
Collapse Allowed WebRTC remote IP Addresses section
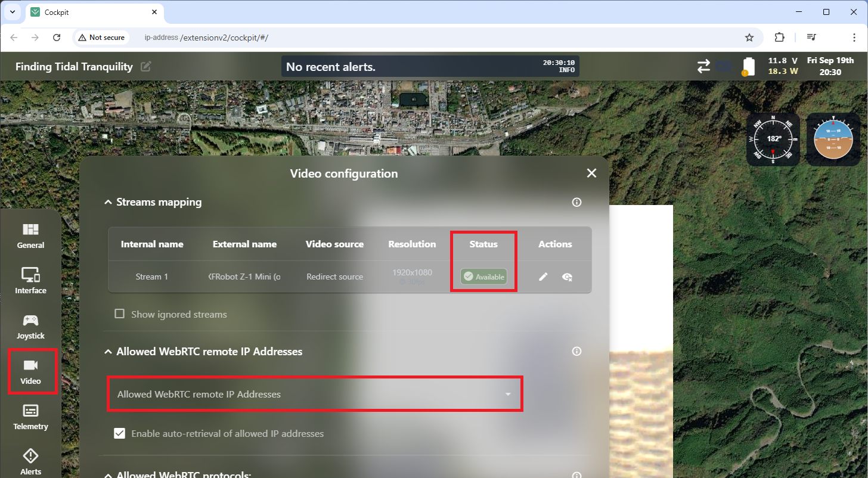click(108, 352)
